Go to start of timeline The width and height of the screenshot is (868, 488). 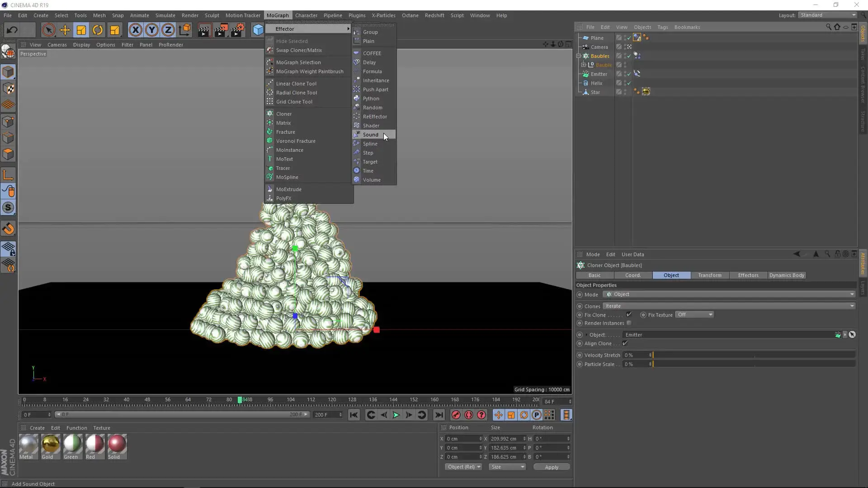[x=354, y=415]
